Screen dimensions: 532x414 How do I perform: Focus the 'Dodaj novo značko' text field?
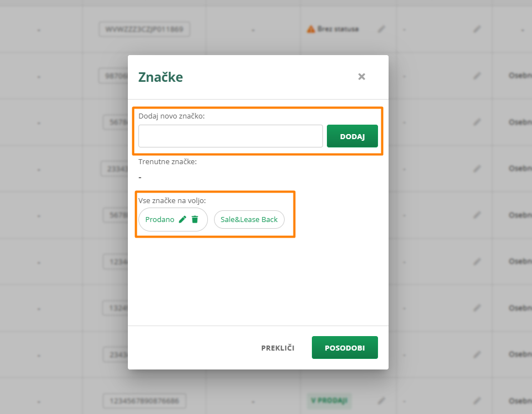tap(230, 136)
